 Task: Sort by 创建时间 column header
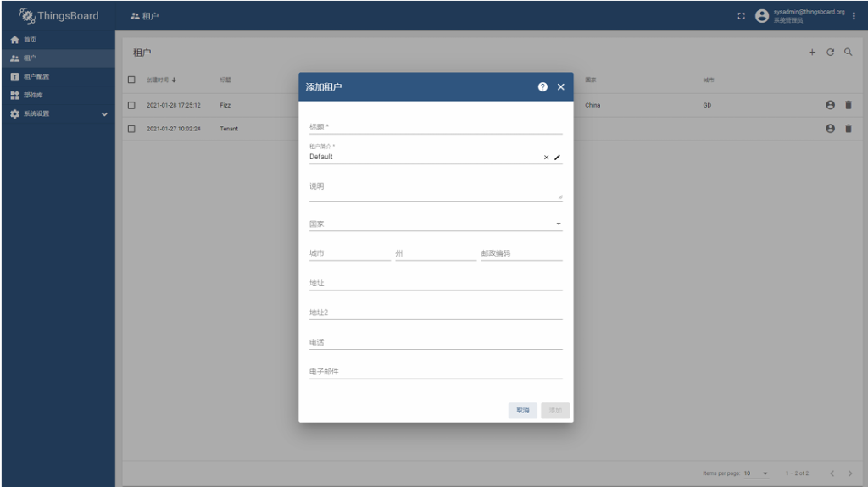click(x=161, y=80)
